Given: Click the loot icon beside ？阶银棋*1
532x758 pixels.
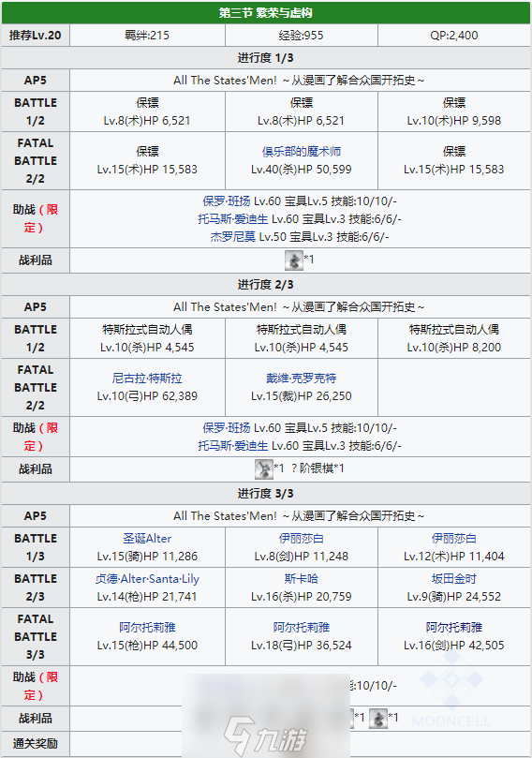Looking at the screenshot, I should (264, 468).
